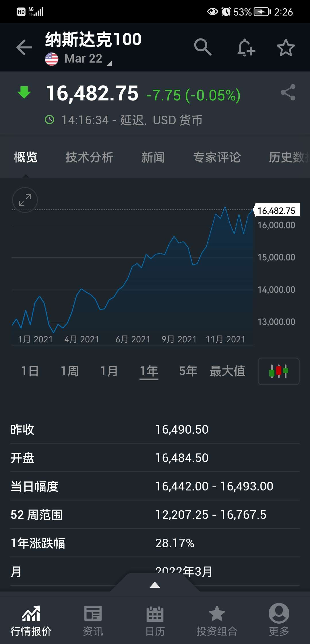Switch to candlestick chart type

tap(278, 371)
